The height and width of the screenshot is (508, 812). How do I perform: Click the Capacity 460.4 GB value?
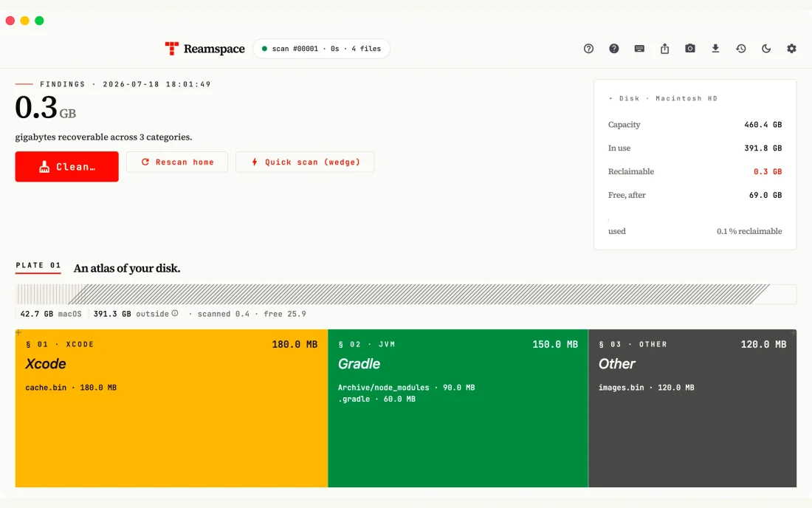[763, 125]
